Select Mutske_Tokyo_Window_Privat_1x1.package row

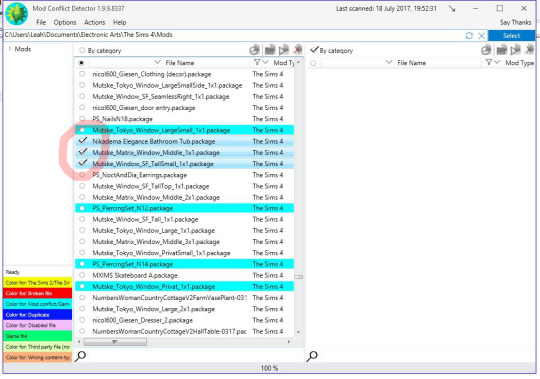(x=185, y=286)
